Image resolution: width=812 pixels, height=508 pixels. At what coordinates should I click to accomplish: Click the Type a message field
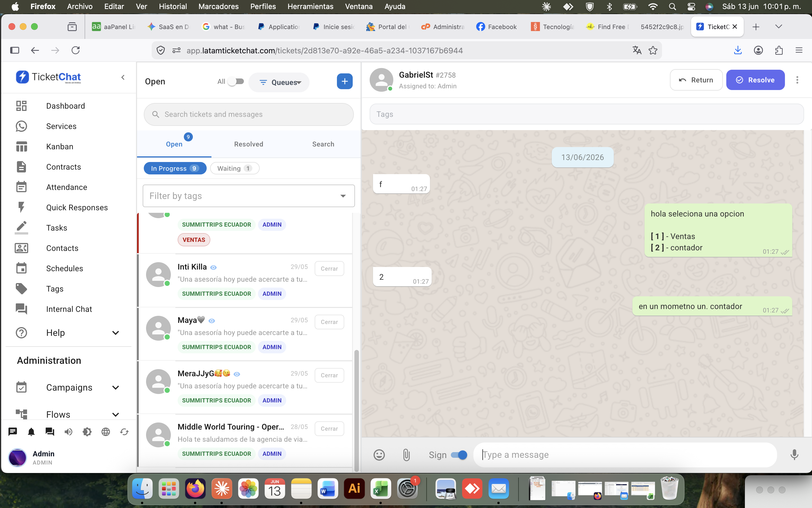pos(625,455)
